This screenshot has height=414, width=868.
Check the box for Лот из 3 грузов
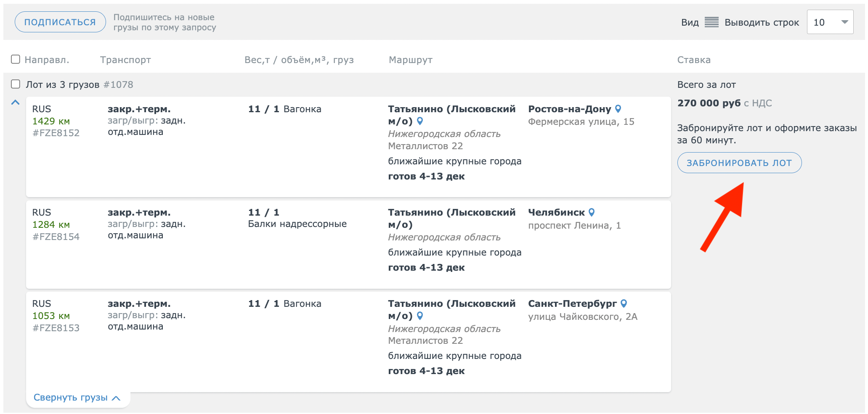tap(16, 84)
